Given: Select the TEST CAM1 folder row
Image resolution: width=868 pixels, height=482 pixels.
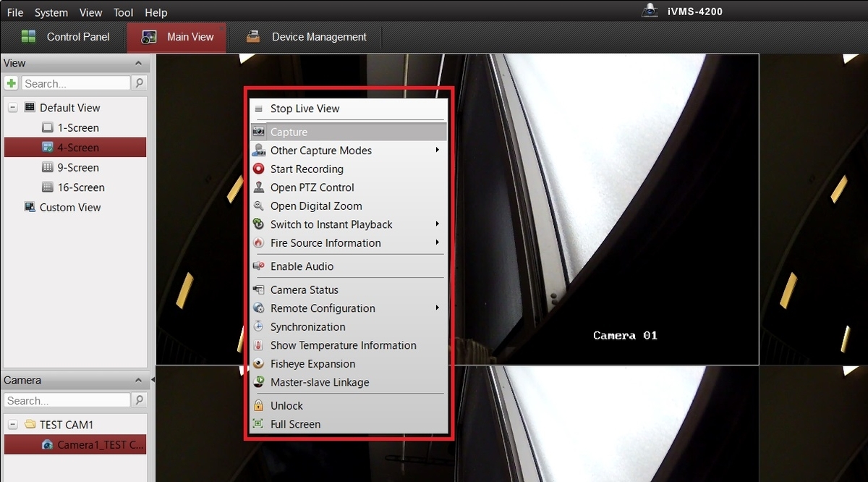Looking at the screenshot, I should click(75, 425).
